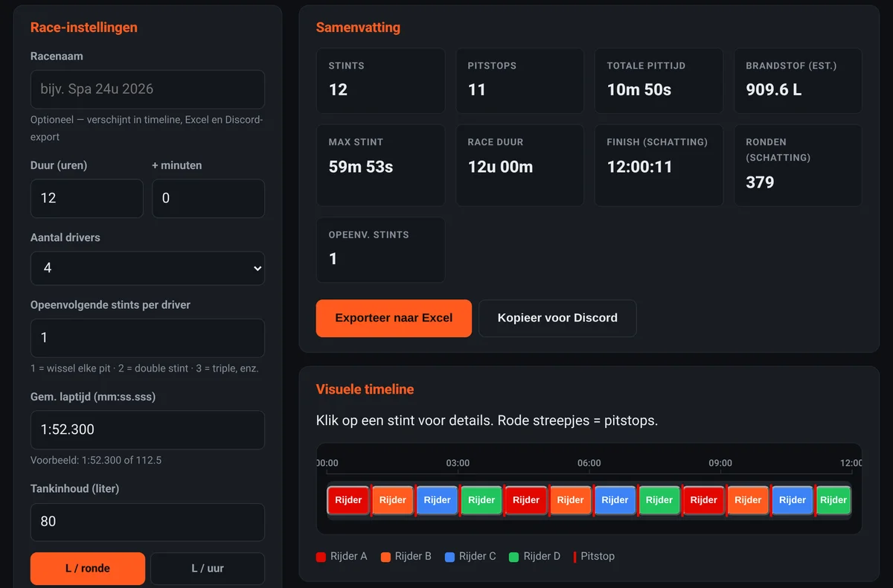The height and width of the screenshot is (588, 893).
Task: Click the second orange Rijder stint in timeline
Action: click(x=570, y=500)
